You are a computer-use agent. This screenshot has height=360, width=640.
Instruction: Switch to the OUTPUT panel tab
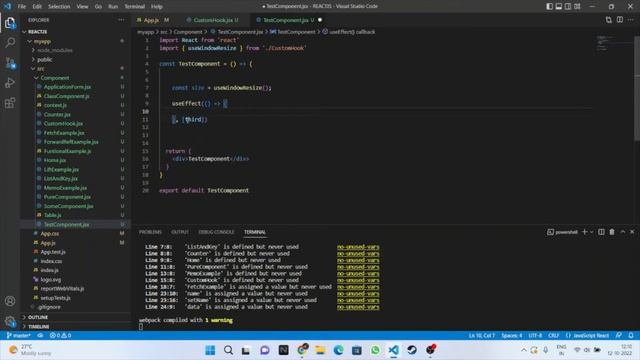(180, 232)
